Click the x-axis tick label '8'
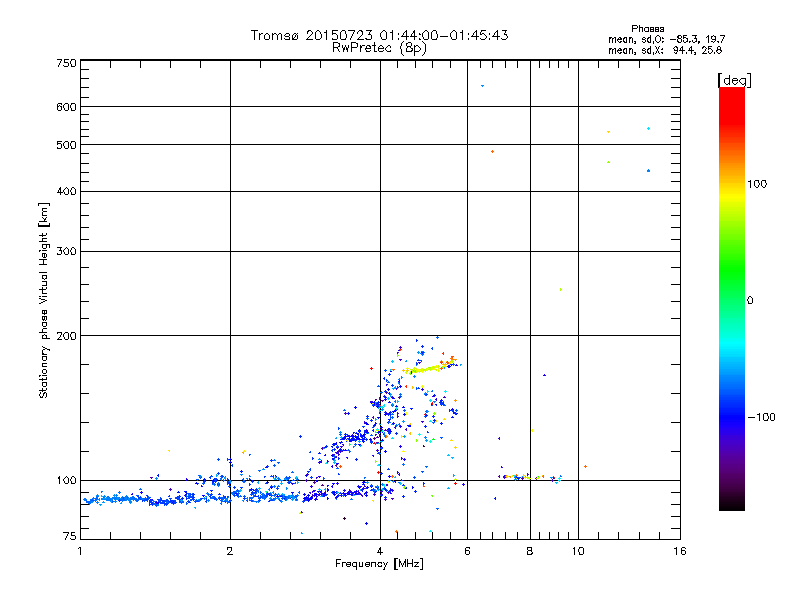This screenshot has width=800, height=600. click(x=530, y=551)
